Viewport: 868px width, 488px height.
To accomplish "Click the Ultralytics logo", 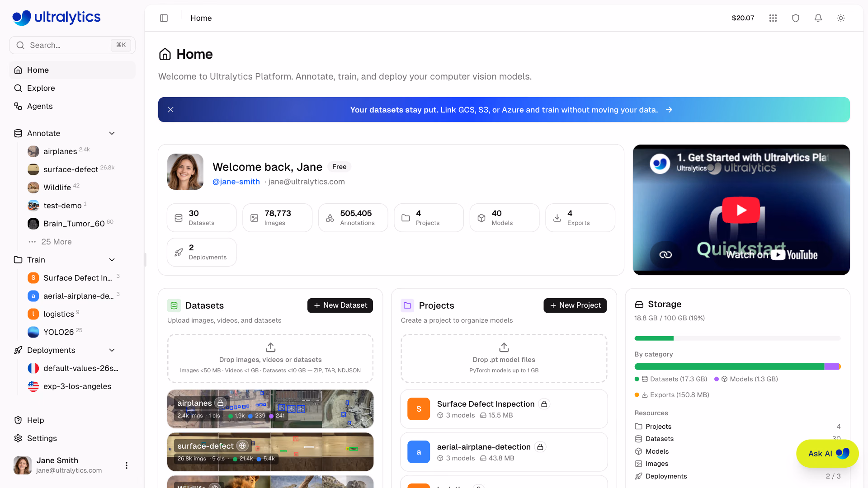I will pos(57,17).
